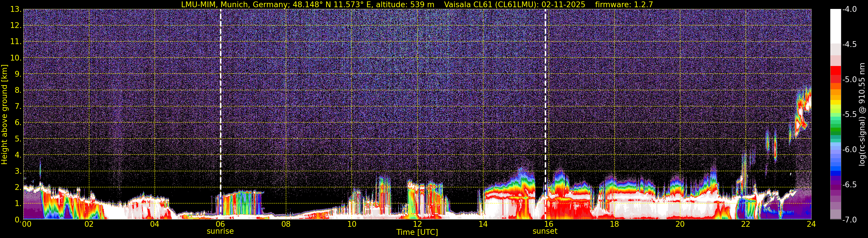Click the '8.' height axis tick label
868x238 pixels.
[x=18, y=90]
